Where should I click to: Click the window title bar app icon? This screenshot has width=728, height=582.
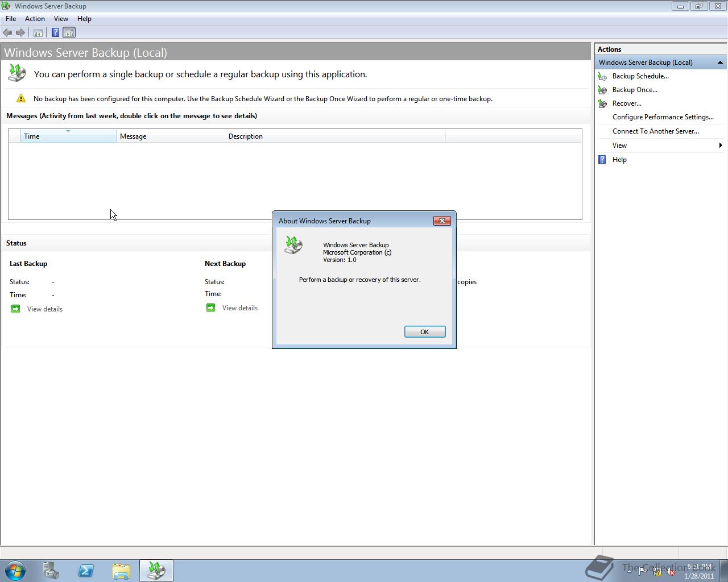(x=6, y=6)
